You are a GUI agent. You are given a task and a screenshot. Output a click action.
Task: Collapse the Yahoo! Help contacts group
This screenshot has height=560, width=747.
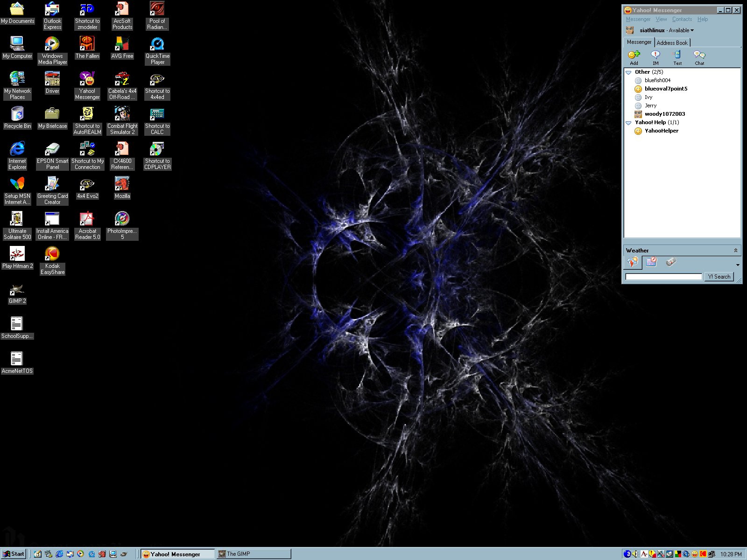628,123
